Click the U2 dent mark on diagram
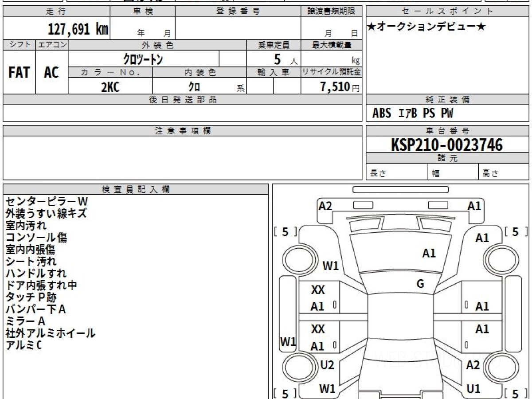The width and height of the screenshot is (532, 399). coord(327,365)
